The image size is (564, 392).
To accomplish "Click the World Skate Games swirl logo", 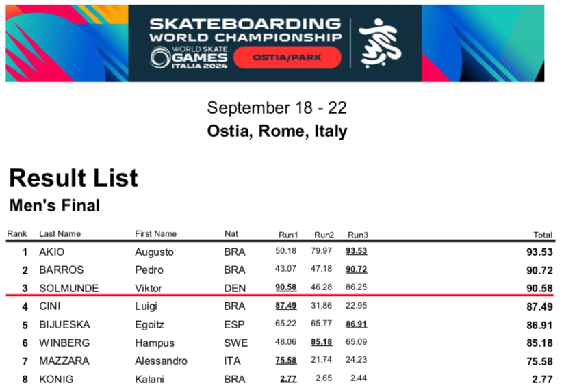I will [159, 57].
